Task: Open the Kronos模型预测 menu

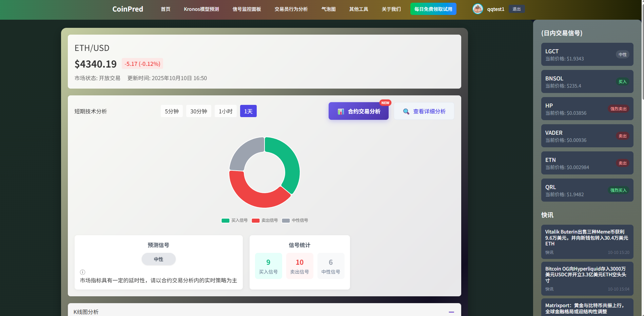Action: click(x=201, y=9)
